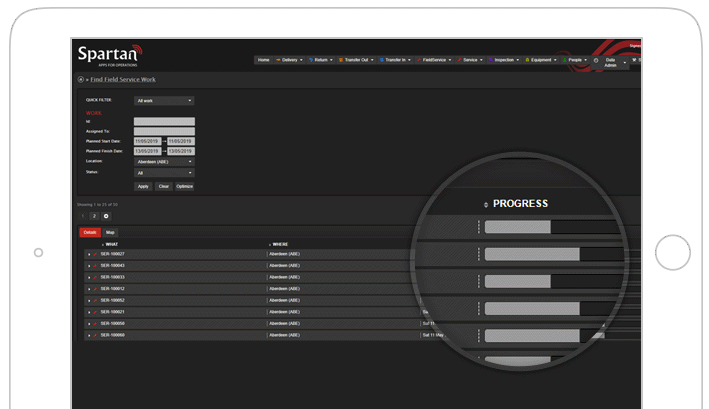Click the Planned Finish Date to field
Screen dimensions: 709x409
tap(181, 151)
